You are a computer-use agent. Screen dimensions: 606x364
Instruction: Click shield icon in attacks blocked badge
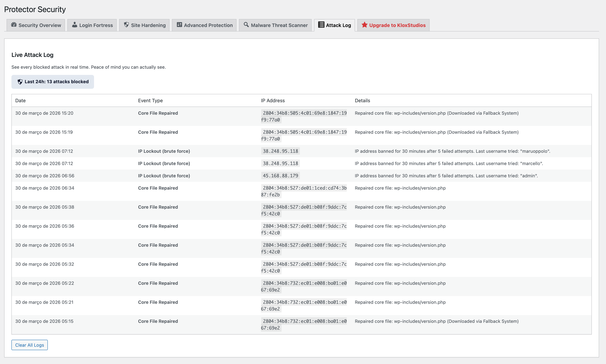point(20,82)
